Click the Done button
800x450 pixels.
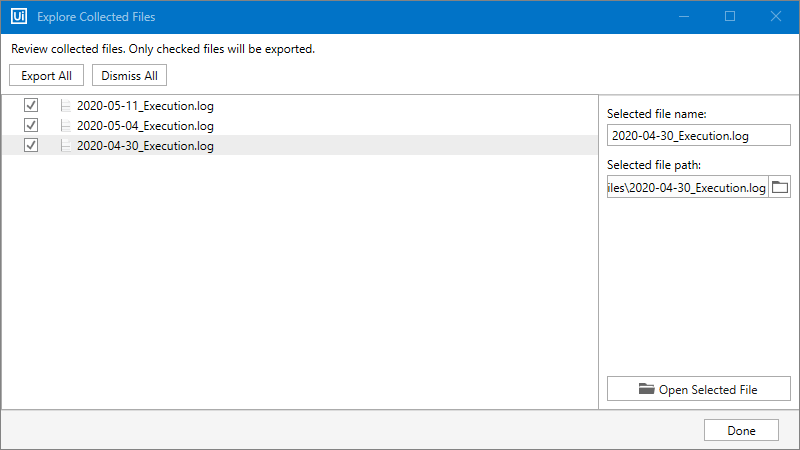point(741,430)
